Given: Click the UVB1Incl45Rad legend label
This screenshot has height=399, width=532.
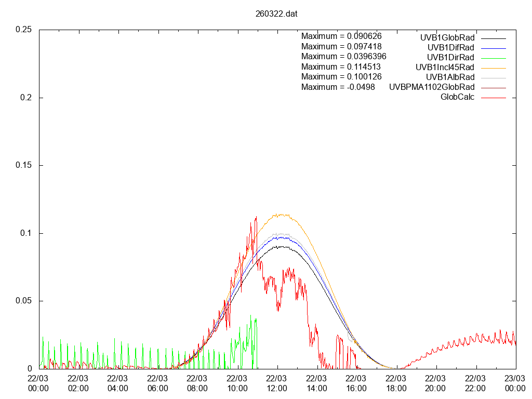Looking at the screenshot, I should tap(445, 67).
